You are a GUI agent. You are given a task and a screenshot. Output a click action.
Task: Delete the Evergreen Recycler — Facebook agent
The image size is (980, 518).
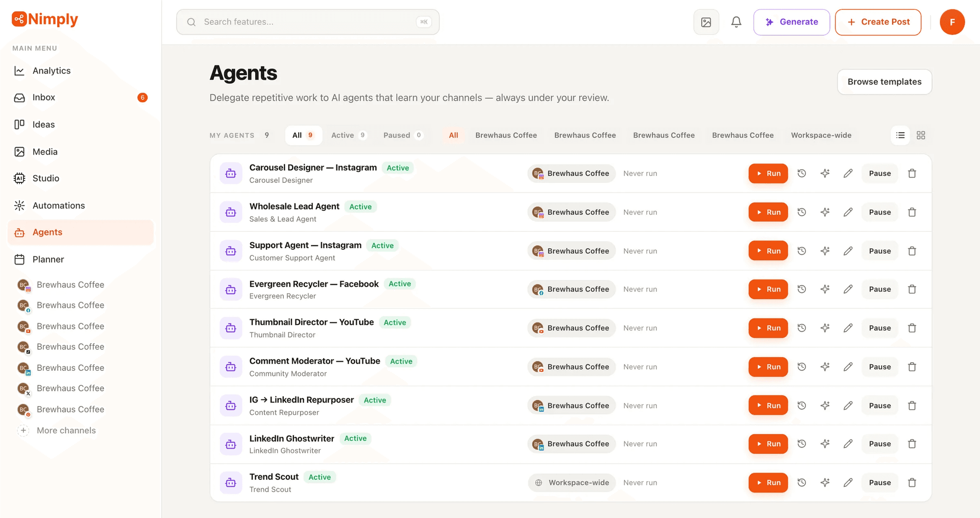pos(912,289)
